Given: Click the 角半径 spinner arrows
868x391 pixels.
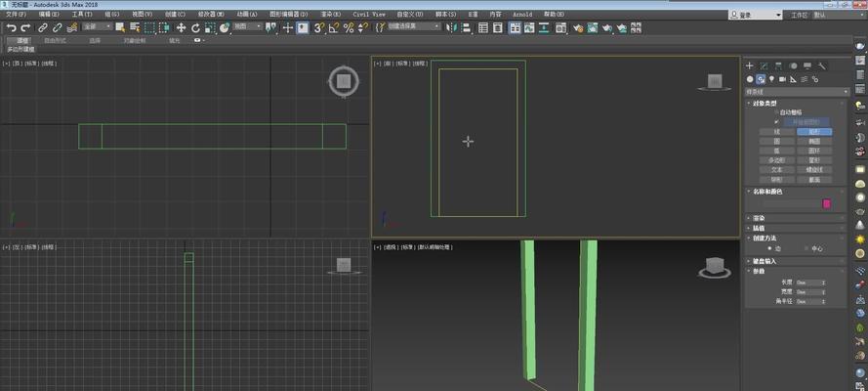Looking at the screenshot, I should coord(824,301).
